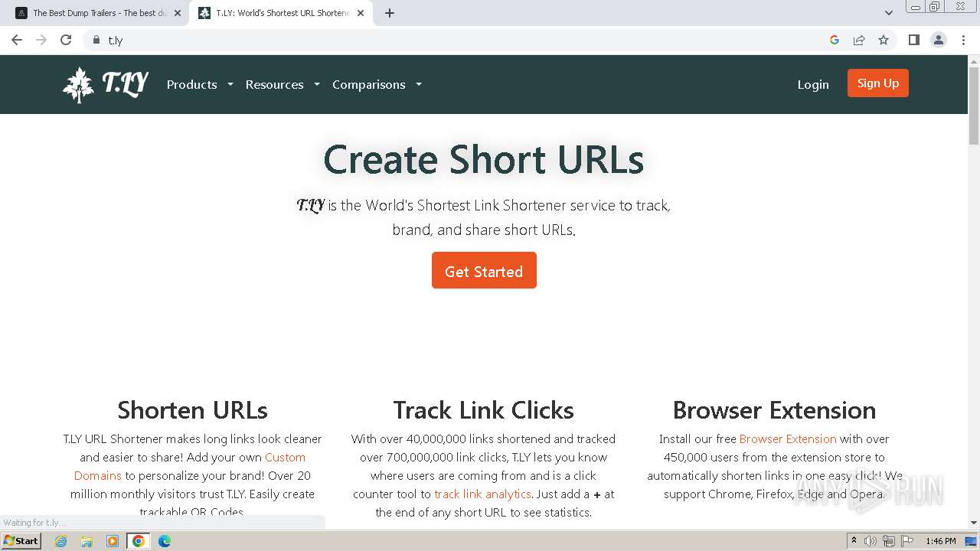Image resolution: width=980 pixels, height=551 pixels.
Task: Expand the Products dropdown menu
Action: coord(200,84)
